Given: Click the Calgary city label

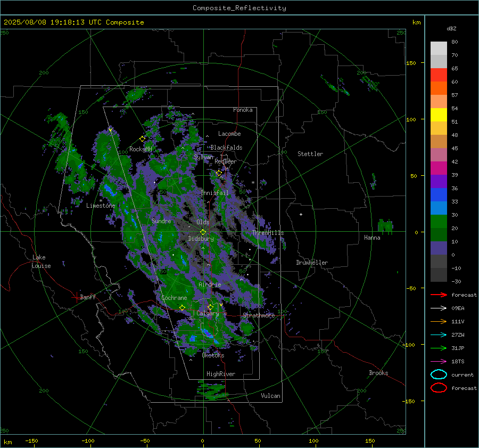Looking at the screenshot, I should [x=208, y=313].
